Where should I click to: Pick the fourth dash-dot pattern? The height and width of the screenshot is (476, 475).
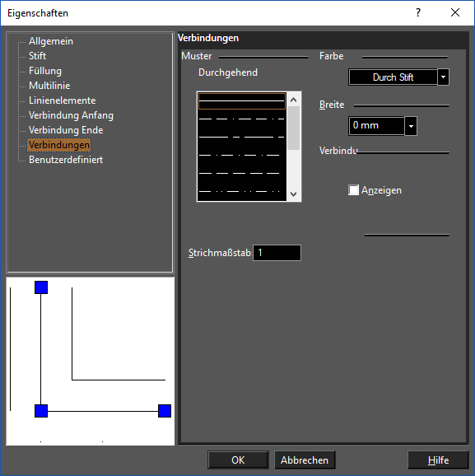[241, 156]
